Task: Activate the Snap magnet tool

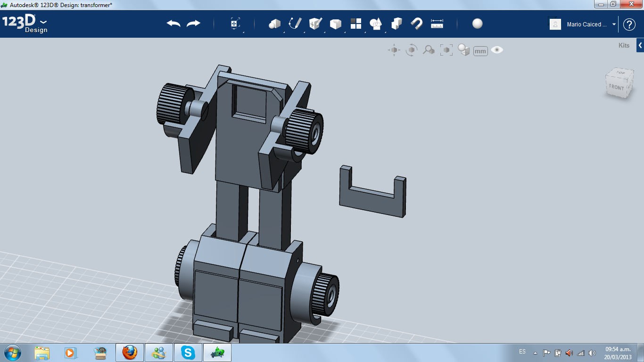Action: click(x=417, y=24)
